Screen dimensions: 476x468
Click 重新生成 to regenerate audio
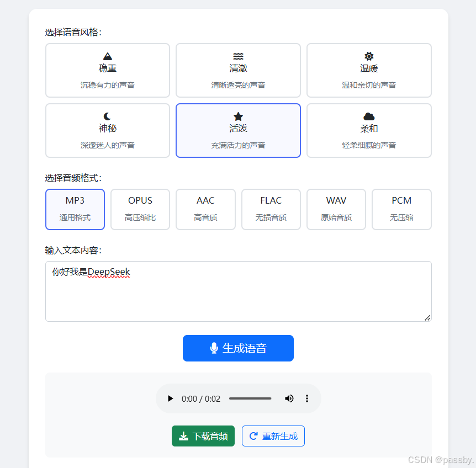273,435
